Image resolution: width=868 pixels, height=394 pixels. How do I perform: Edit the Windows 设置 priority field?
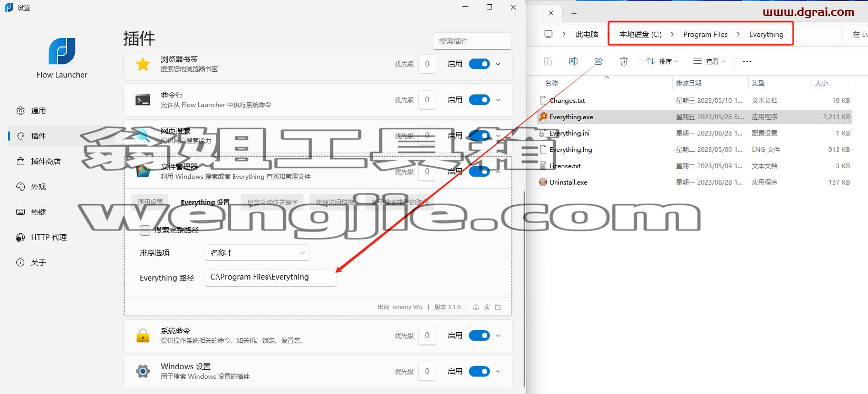click(427, 371)
